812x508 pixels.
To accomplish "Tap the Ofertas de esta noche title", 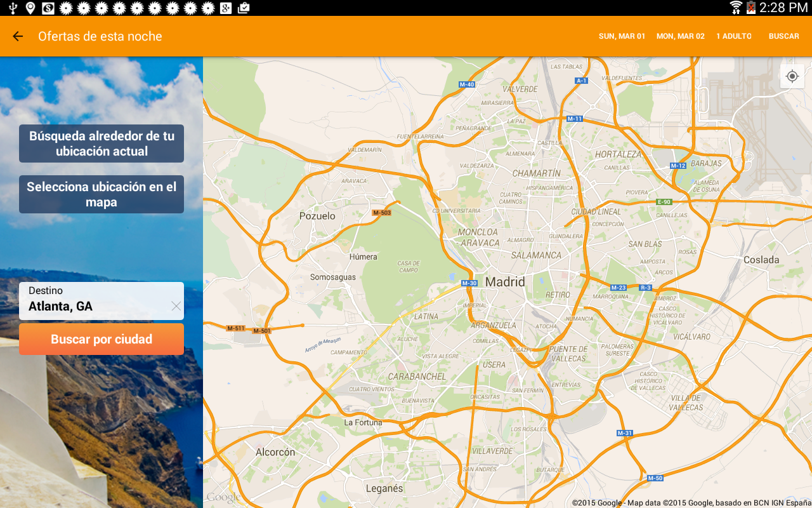I will (100, 36).
